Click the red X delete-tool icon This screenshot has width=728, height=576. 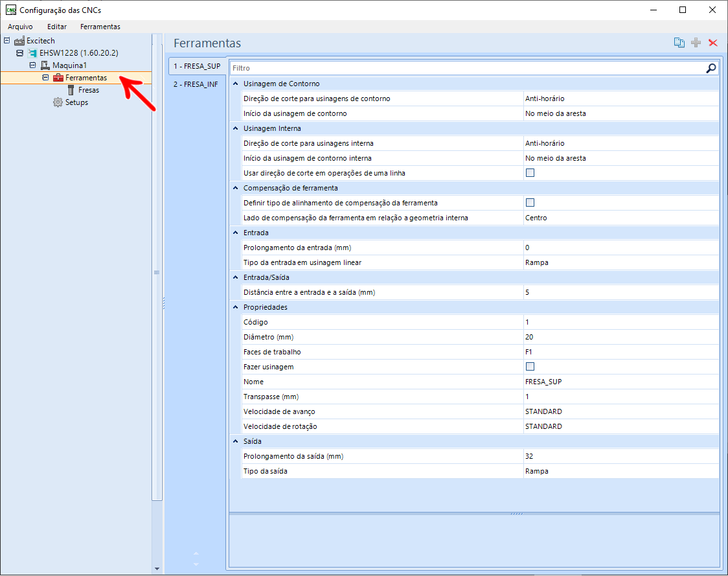coord(712,43)
